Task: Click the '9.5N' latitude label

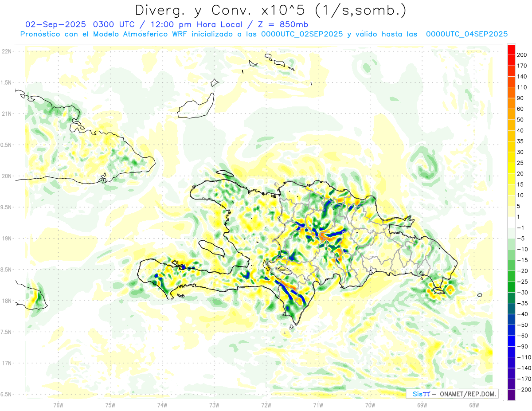Action: pos(6,207)
